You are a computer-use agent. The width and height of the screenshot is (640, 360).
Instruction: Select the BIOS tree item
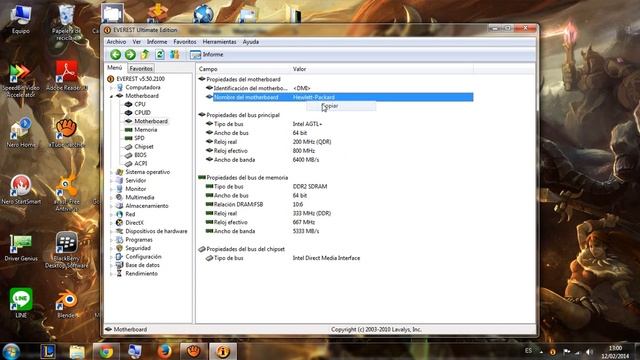click(x=140, y=155)
